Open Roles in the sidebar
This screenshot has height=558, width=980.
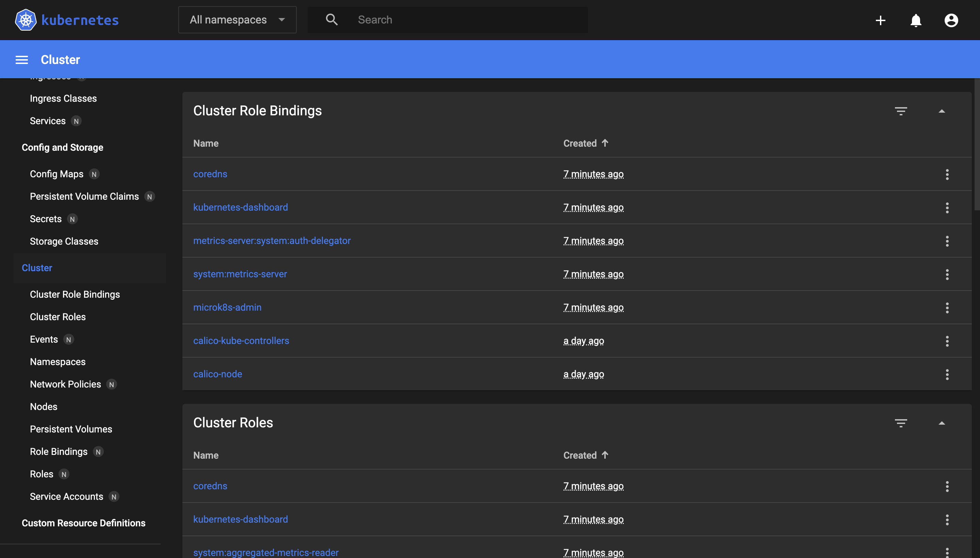[x=42, y=474]
